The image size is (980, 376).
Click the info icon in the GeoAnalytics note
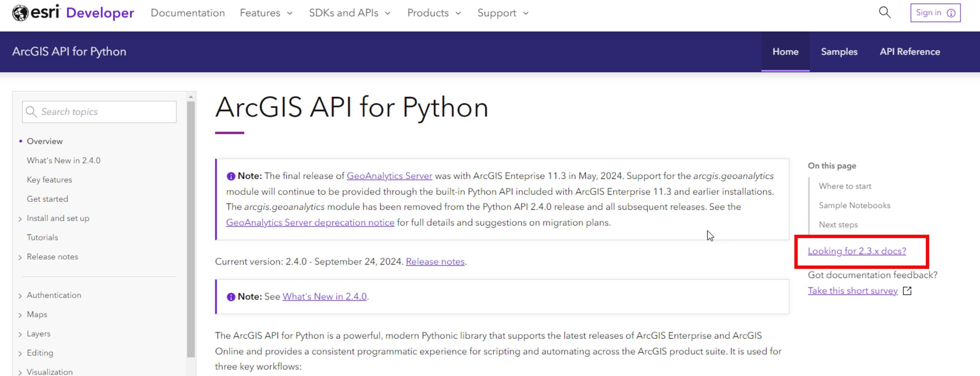pyautogui.click(x=230, y=176)
